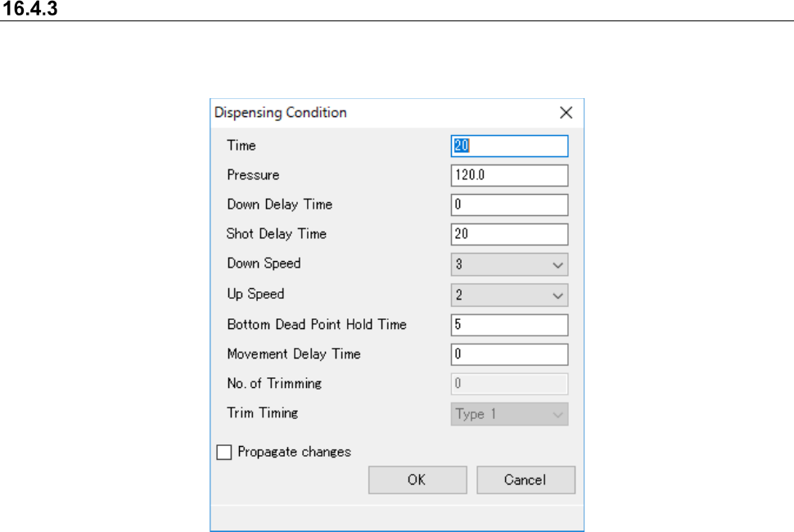This screenshot has height=532, width=794.
Task: Close the Dispensing Condition dialog
Action: click(x=566, y=113)
